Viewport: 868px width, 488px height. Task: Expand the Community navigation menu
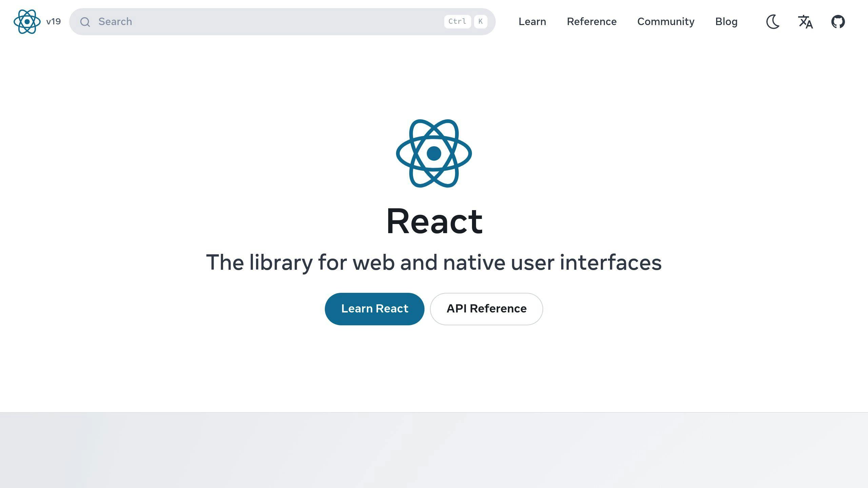(666, 21)
